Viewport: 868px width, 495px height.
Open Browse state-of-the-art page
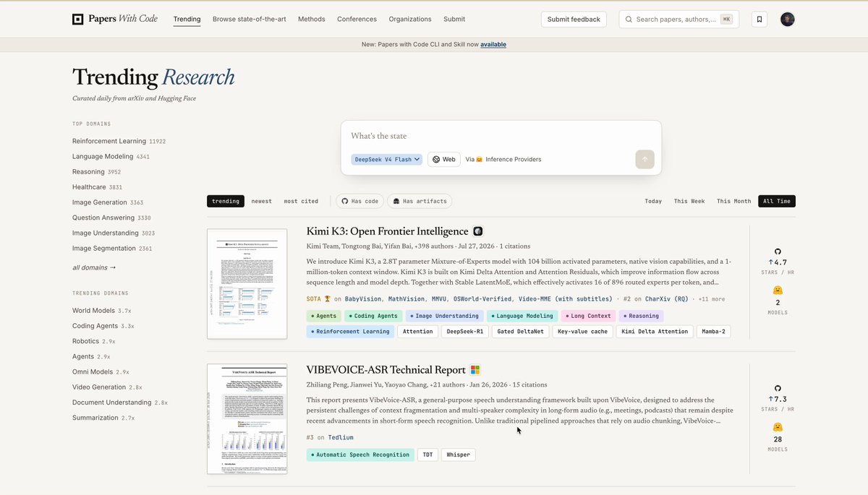(x=250, y=19)
